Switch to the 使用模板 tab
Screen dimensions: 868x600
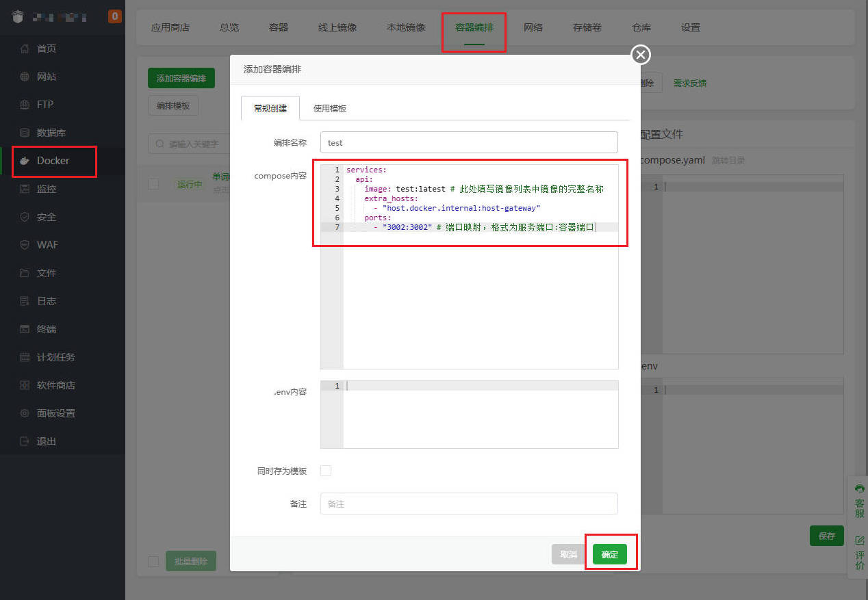click(329, 108)
